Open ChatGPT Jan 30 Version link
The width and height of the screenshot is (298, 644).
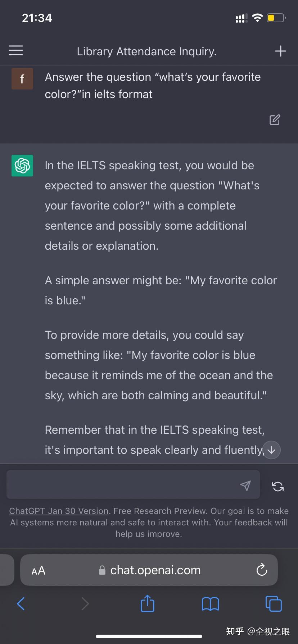coord(59,511)
